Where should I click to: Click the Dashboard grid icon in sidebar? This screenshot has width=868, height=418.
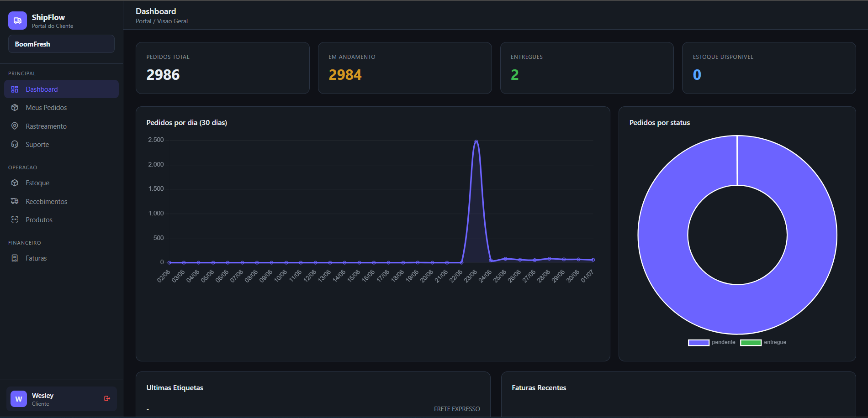(x=15, y=89)
